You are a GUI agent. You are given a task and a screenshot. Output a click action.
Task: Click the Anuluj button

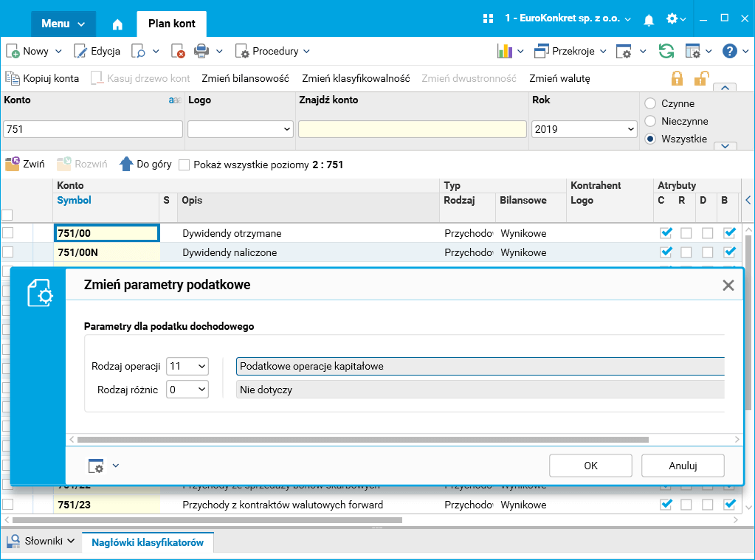683,466
